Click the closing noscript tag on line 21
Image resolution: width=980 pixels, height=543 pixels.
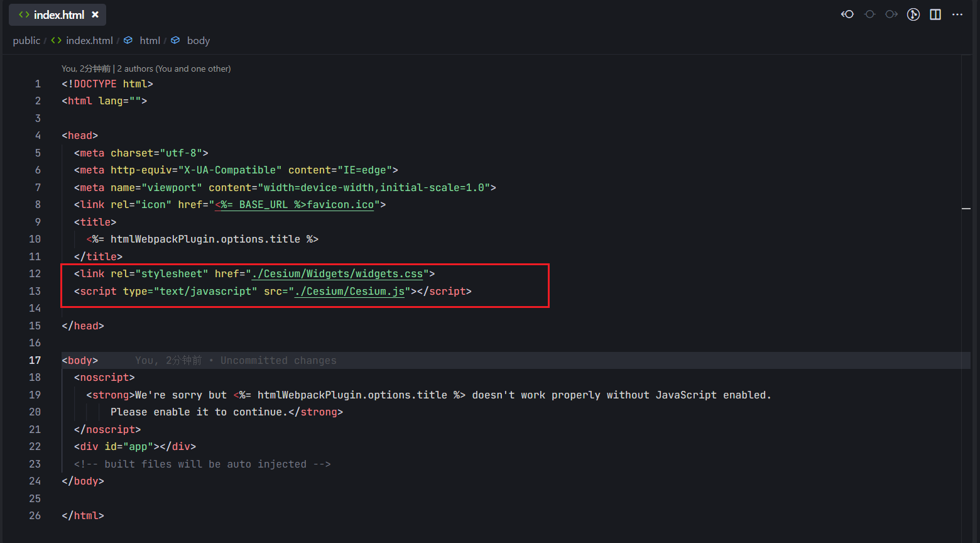[107, 430]
